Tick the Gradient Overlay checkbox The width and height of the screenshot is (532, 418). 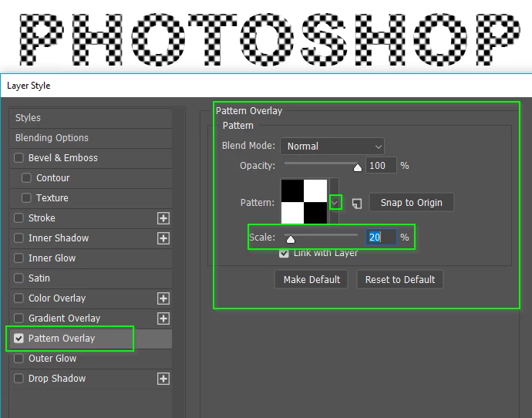[x=19, y=318]
